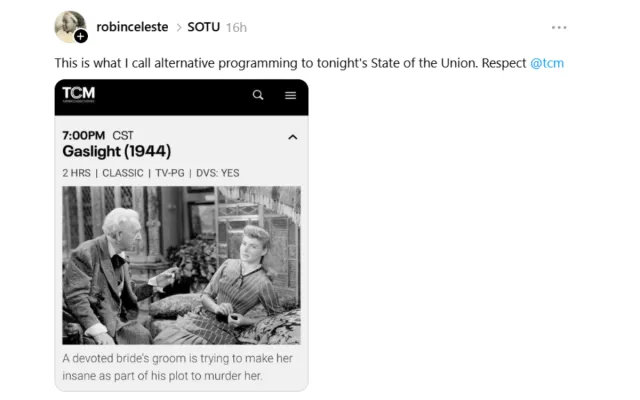Image resolution: width=640 pixels, height=400 pixels.
Task: Click the search magnifier in TCM header
Action: point(258,95)
